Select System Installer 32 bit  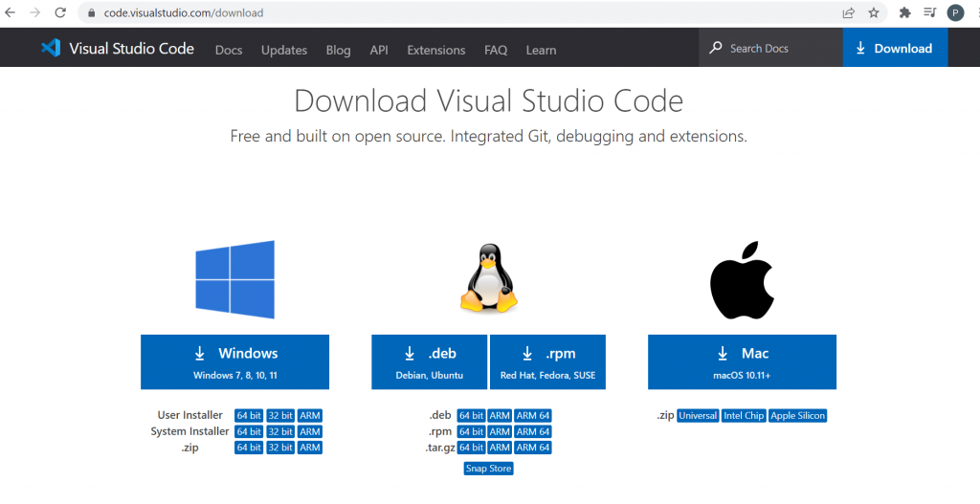(x=280, y=431)
